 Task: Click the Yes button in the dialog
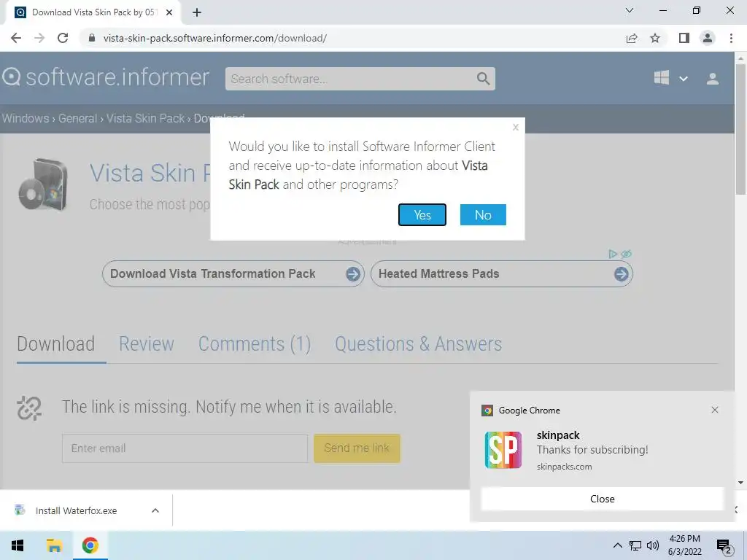click(x=422, y=215)
